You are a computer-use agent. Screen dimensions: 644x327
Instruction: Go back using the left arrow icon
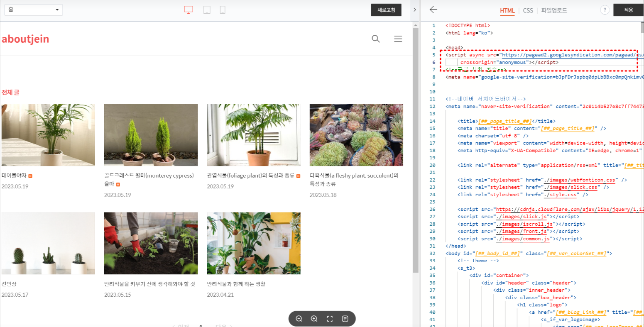(x=433, y=10)
